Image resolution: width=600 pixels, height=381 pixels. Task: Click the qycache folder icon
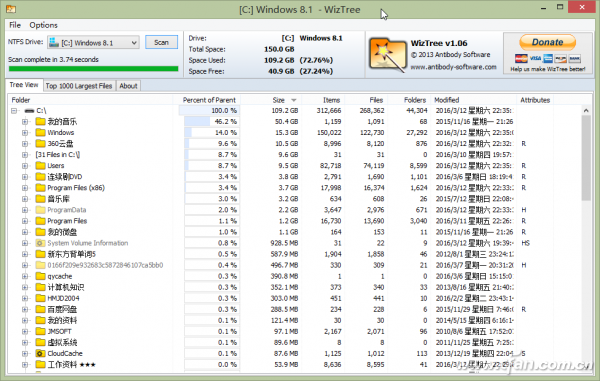[40, 276]
